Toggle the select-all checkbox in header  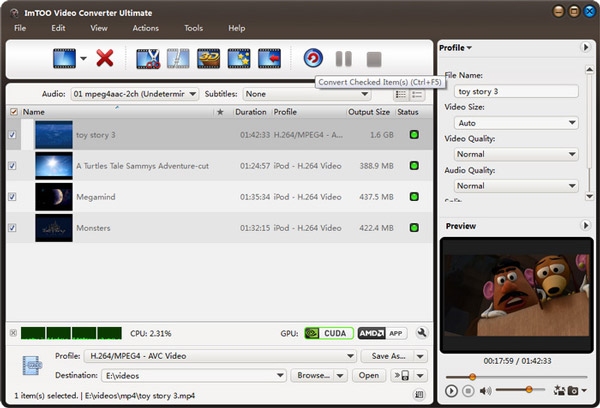coord(13,112)
